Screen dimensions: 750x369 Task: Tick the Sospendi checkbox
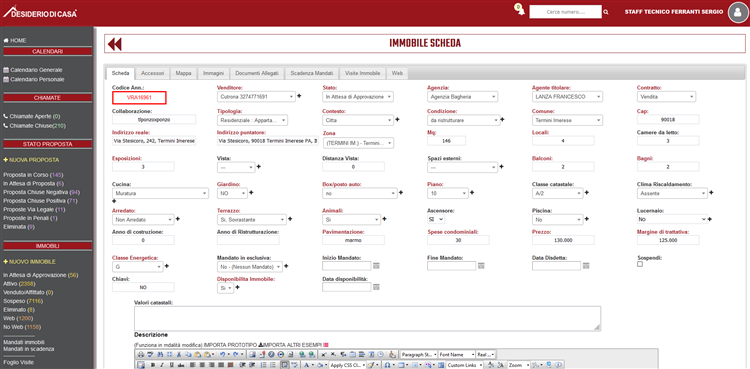[640, 264]
